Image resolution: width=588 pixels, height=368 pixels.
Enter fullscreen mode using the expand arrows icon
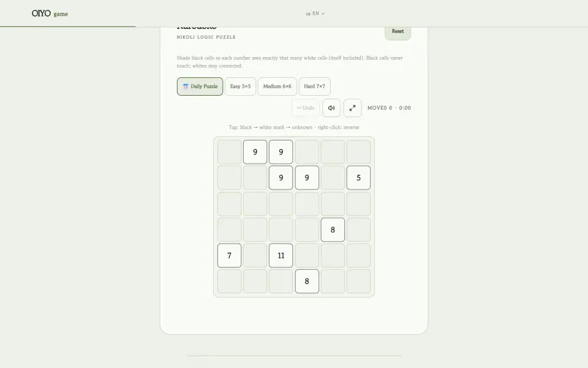[x=353, y=108]
